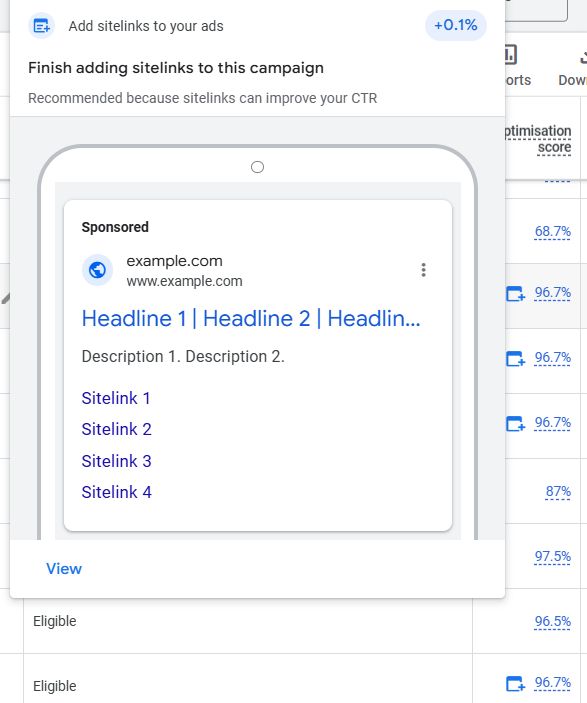Viewport: 587px width, 703px height.
Task: Click the three-dot menu in ad preview
Action: tap(423, 270)
